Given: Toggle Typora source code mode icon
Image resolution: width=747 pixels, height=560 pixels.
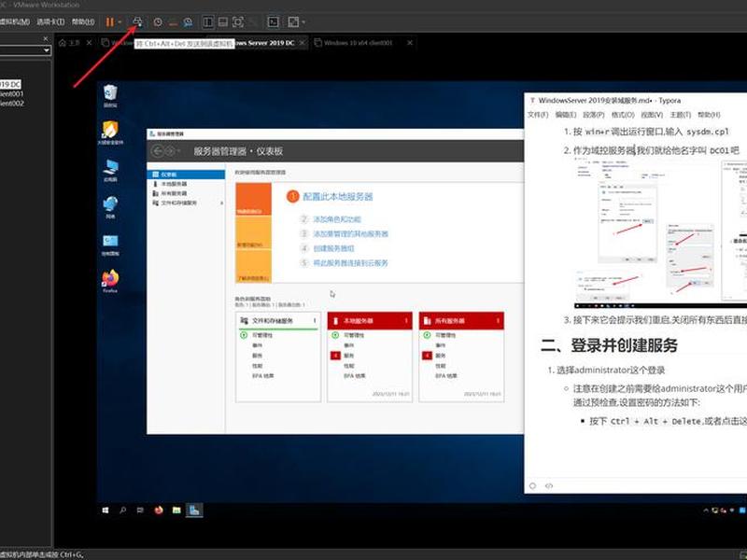Looking at the screenshot, I should click(549, 486).
